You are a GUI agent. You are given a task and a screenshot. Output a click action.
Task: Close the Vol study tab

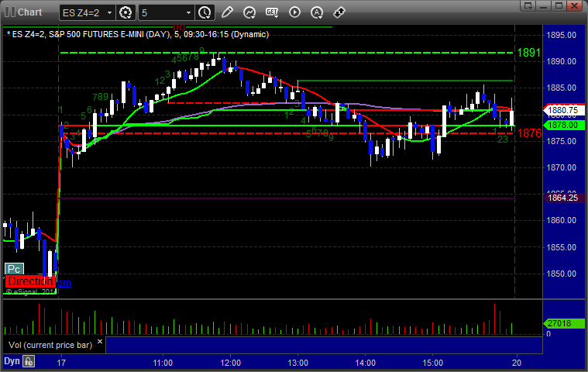pos(100,341)
